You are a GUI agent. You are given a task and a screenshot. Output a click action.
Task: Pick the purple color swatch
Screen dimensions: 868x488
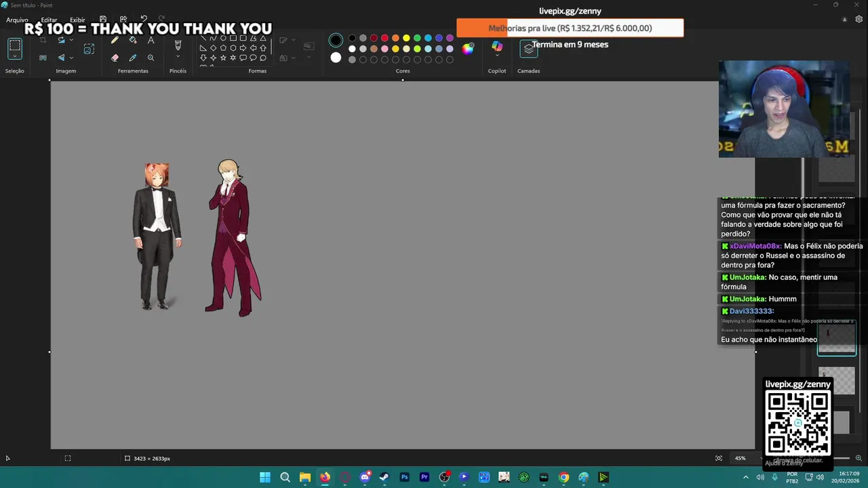click(x=450, y=38)
